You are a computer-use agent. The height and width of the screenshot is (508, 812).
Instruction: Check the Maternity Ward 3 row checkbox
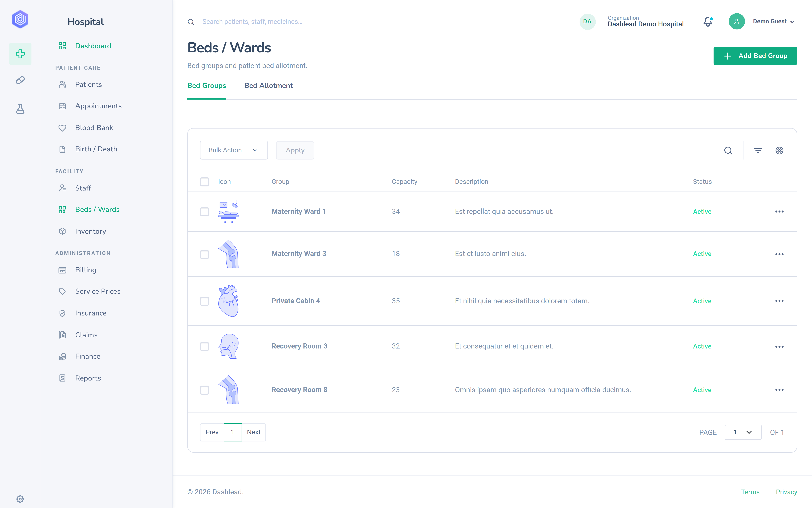click(x=204, y=254)
